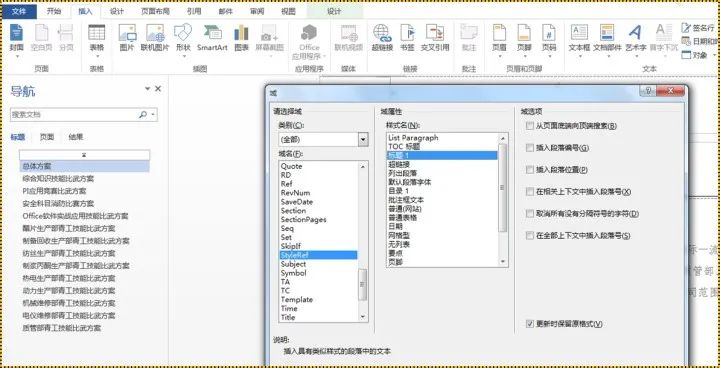Open the 类别 category dropdown
The height and width of the screenshot is (368, 720).
(x=363, y=139)
